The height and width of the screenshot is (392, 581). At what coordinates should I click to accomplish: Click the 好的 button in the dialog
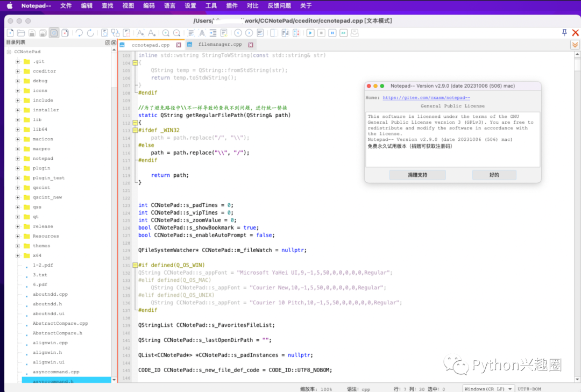point(494,175)
